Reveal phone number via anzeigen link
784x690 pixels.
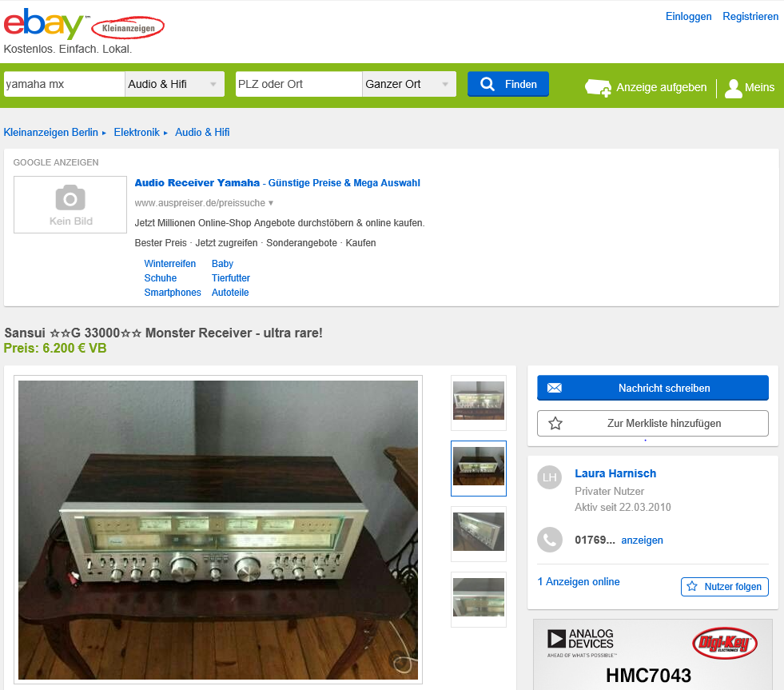point(642,540)
